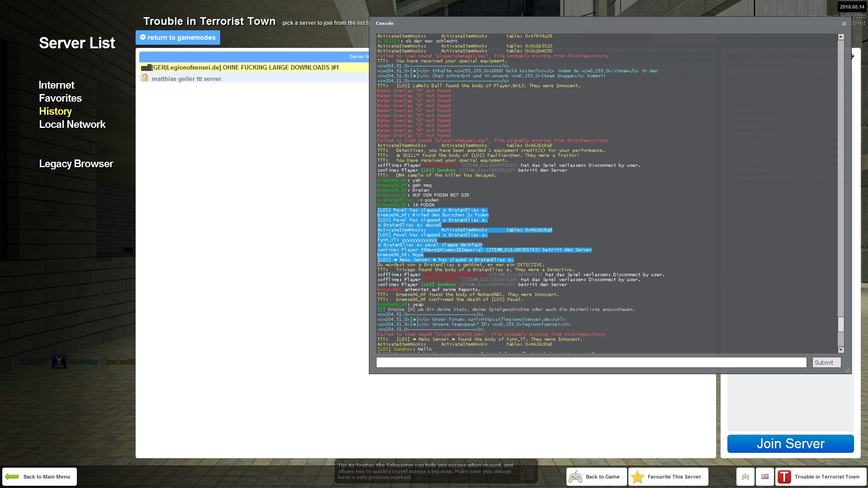
Task: Open the small gamepad games icon button
Action: pos(745,477)
